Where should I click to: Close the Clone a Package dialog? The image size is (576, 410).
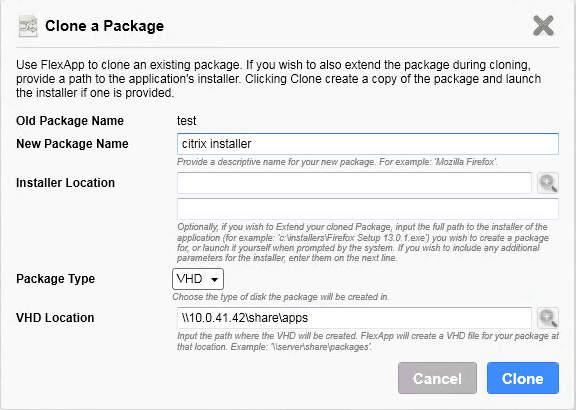[x=543, y=25]
